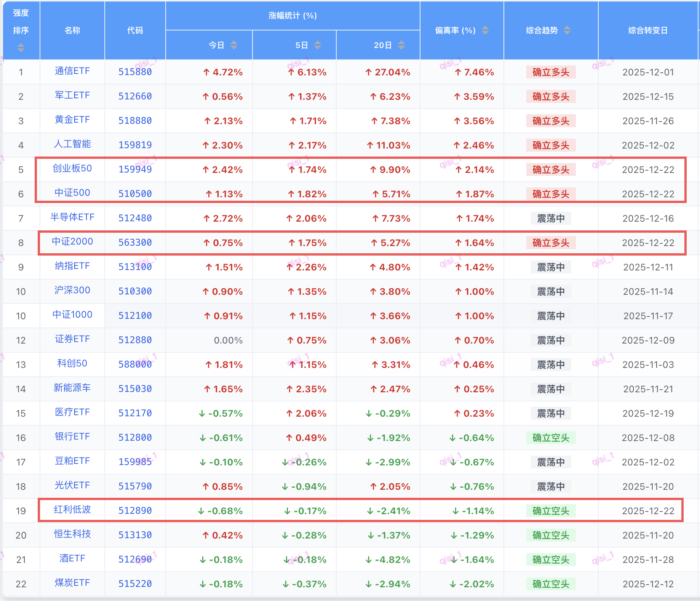700x601 pixels.
Task: Click the 综合转变日 column header
Action: [648, 30]
